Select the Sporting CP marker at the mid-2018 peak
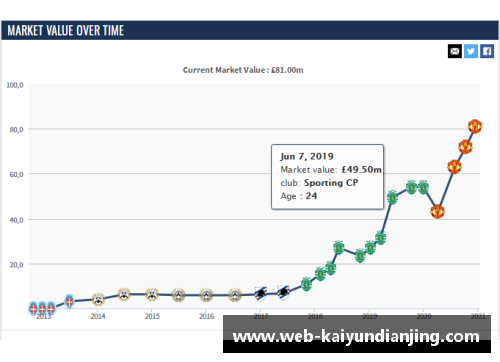The width and height of the screenshot is (500, 362). (339, 247)
